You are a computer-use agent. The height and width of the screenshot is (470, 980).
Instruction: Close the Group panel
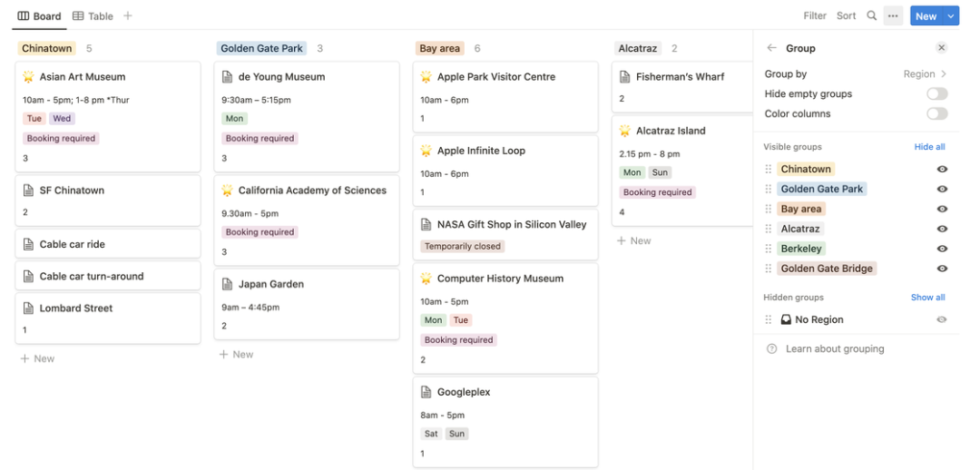(941, 48)
